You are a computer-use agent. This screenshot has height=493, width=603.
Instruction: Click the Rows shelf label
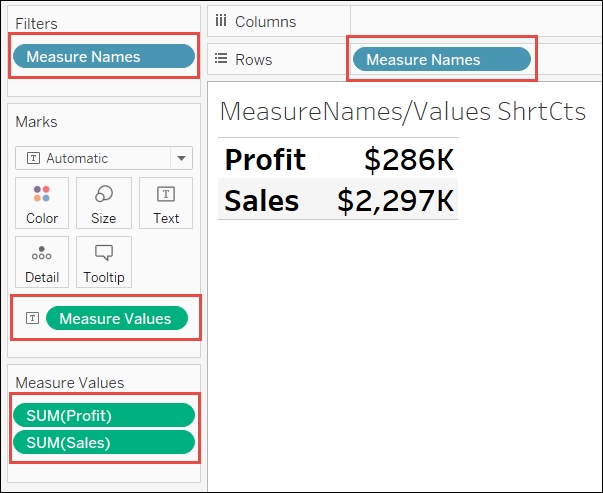coord(253,60)
